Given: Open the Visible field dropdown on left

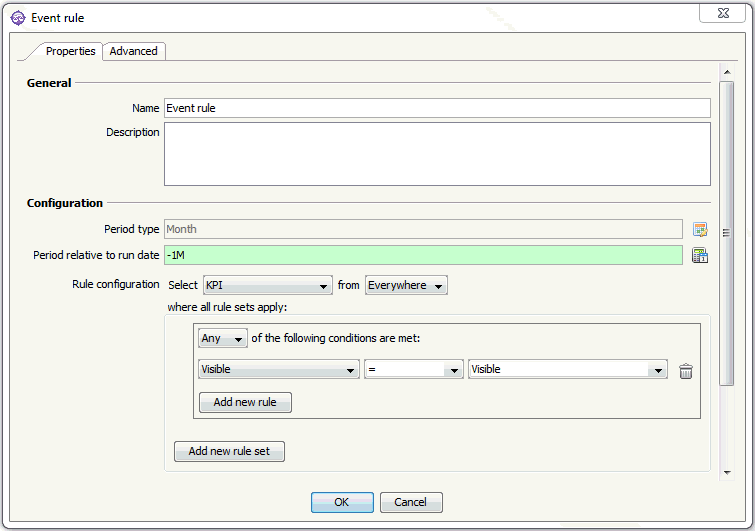Looking at the screenshot, I should pos(279,369).
